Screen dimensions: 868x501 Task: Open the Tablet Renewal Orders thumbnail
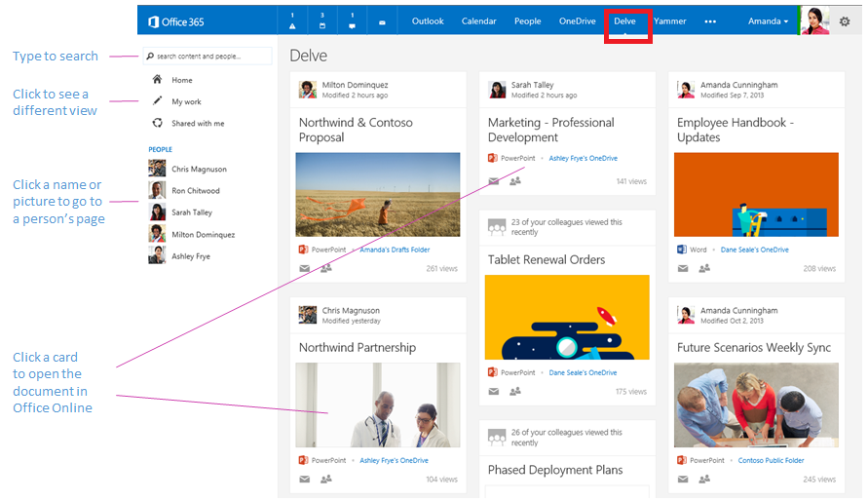point(566,318)
